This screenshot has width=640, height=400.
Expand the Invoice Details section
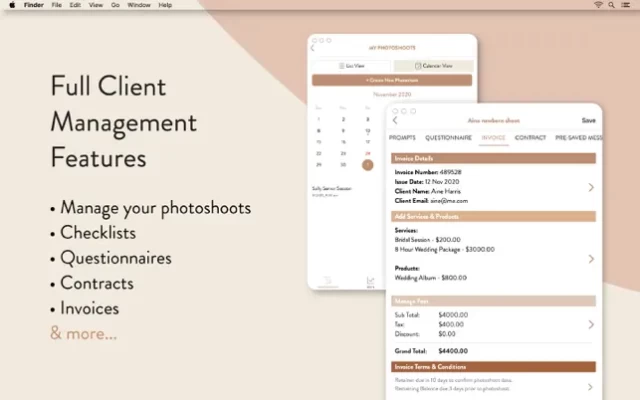click(x=590, y=186)
